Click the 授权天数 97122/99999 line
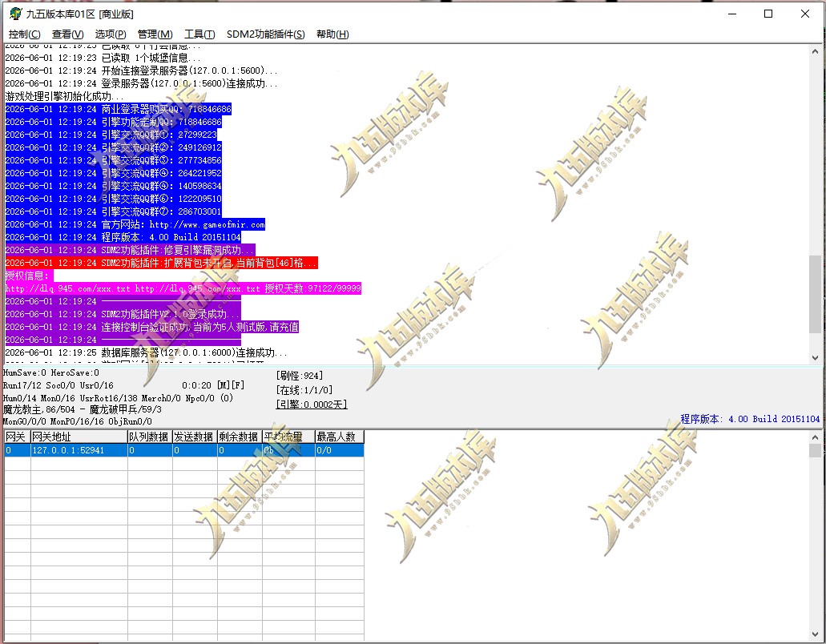The width and height of the screenshot is (826, 644). coord(183,288)
